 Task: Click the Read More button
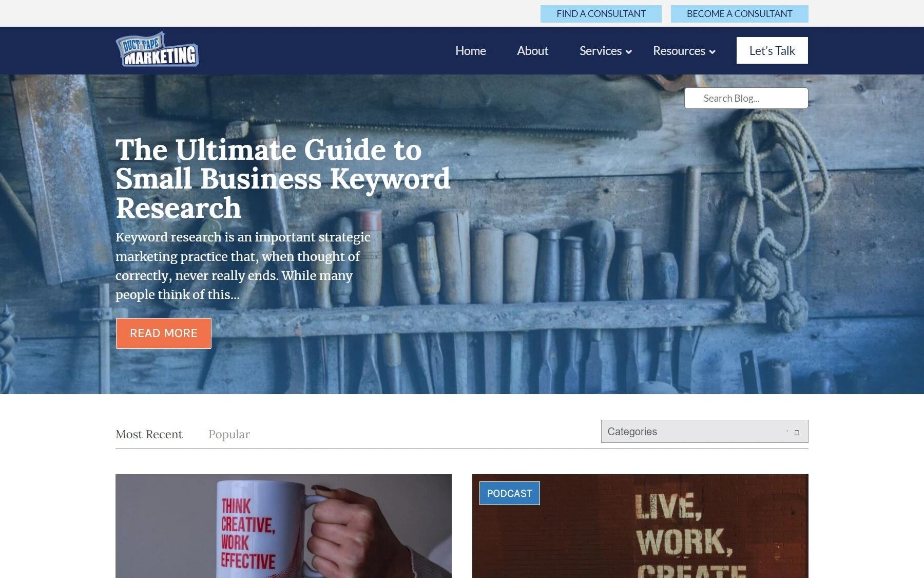point(164,333)
